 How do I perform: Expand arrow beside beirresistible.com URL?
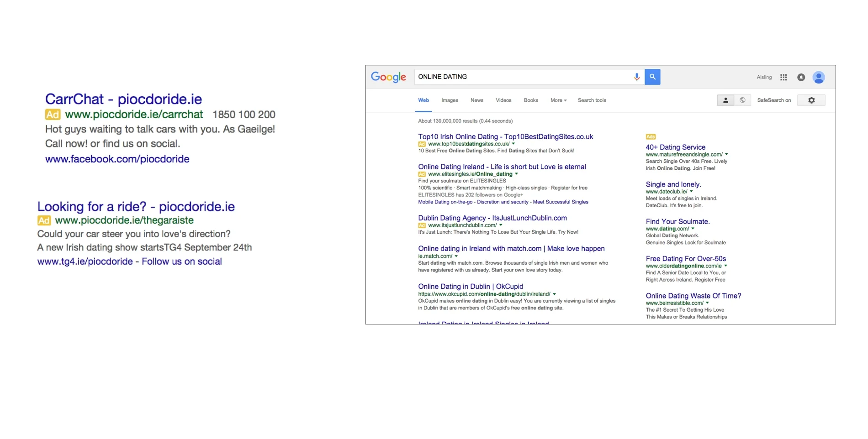(707, 303)
